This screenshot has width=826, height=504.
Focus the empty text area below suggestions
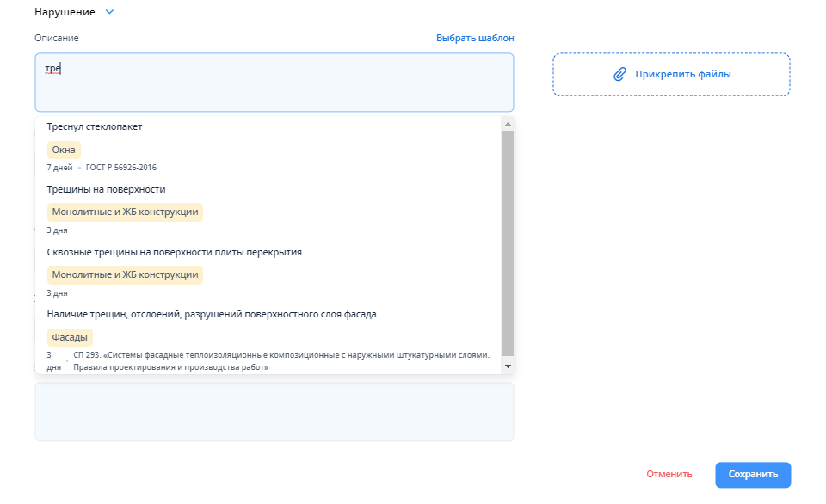[x=274, y=413]
